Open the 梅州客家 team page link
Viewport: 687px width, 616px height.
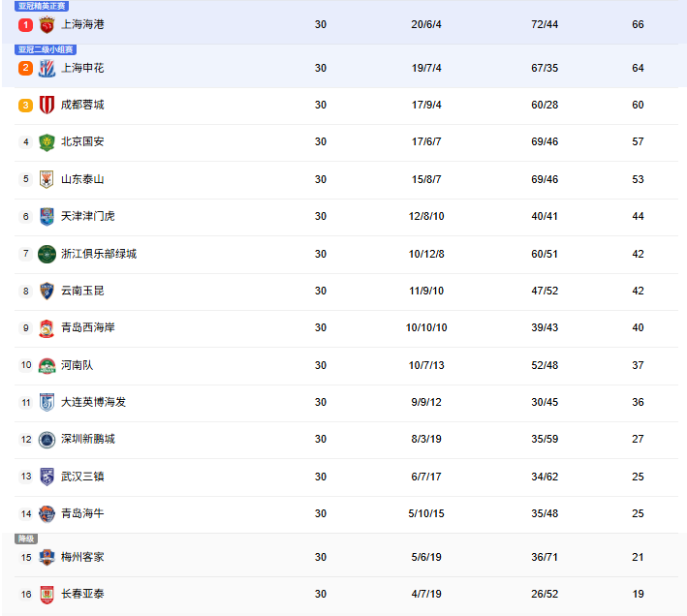coord(82,557)
